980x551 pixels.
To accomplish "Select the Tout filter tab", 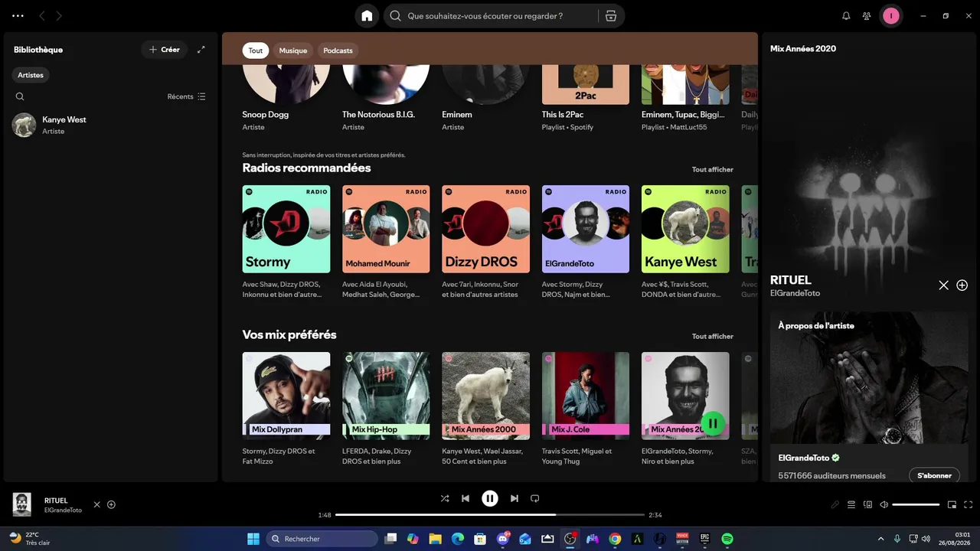I will tap(256, 51).
